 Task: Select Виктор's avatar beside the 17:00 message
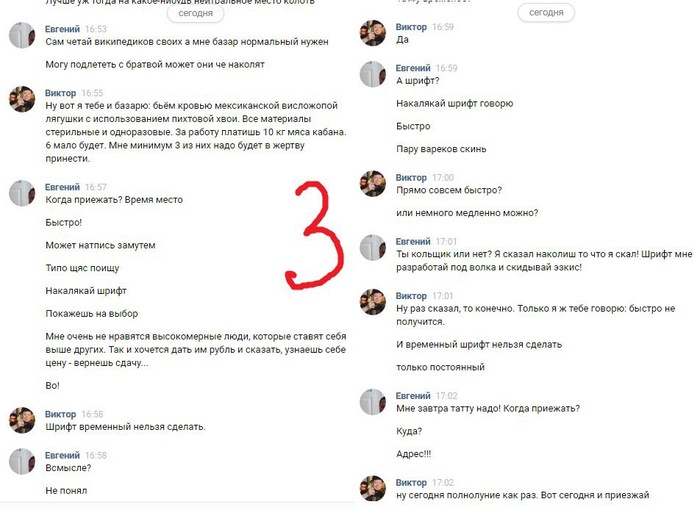(373, 184)
